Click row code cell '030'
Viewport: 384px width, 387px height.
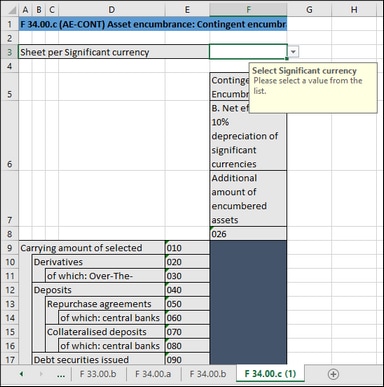pyautogui.click(x=187, y=276)
